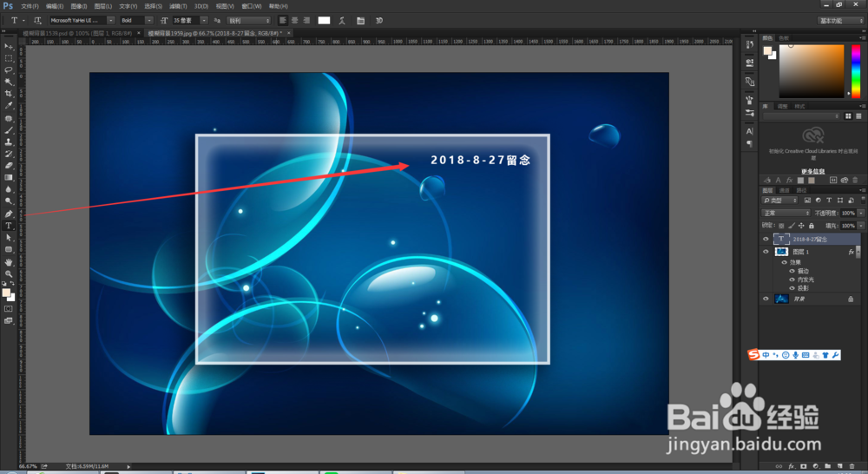This screenshot has height=474, width=868.
Task: Click the text color swatch in options bar
Action: pyautogui.click(x=324, y=21)
